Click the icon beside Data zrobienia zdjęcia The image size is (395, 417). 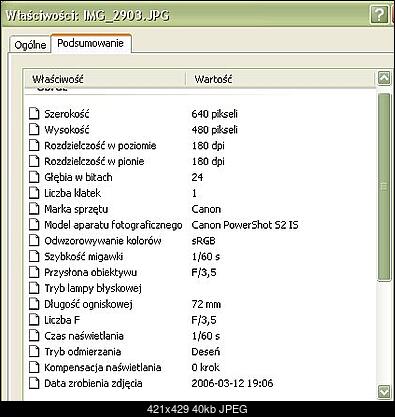click(34, 383)
